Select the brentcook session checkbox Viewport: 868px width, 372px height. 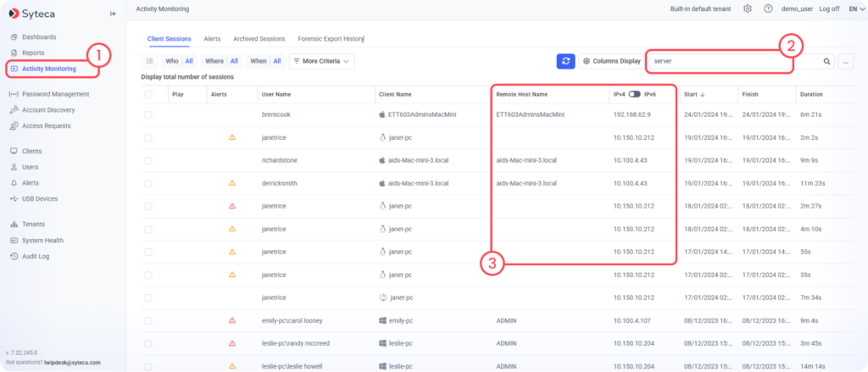click(x=148, y=114)
